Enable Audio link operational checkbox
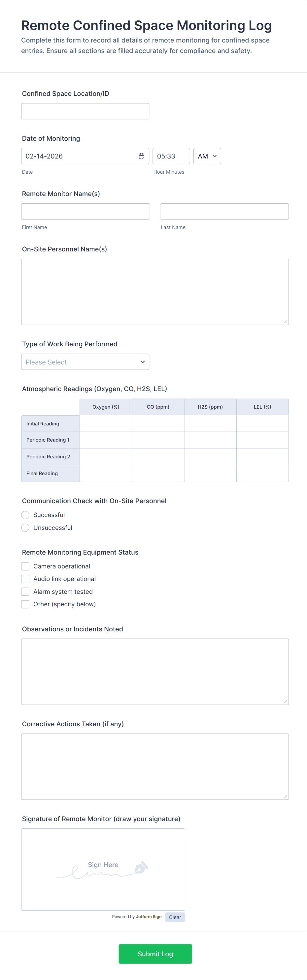This screenshot has width=307, height=980. (25, 579)
